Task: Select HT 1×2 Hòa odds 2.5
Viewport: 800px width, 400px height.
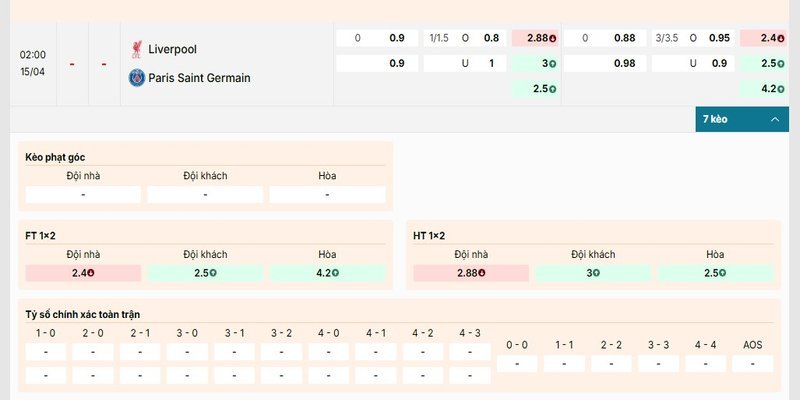Action: (715, 273)
